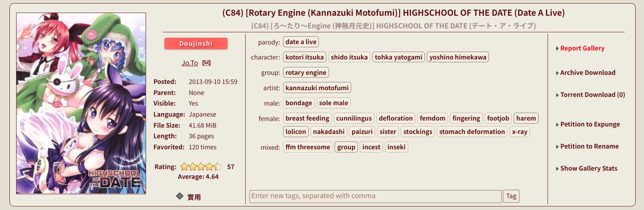Image resolution: width=644 pixels, height=210 pixels.
Task: Select the 'kannazuki motofumi' artist tag
Action: [317, 88]
